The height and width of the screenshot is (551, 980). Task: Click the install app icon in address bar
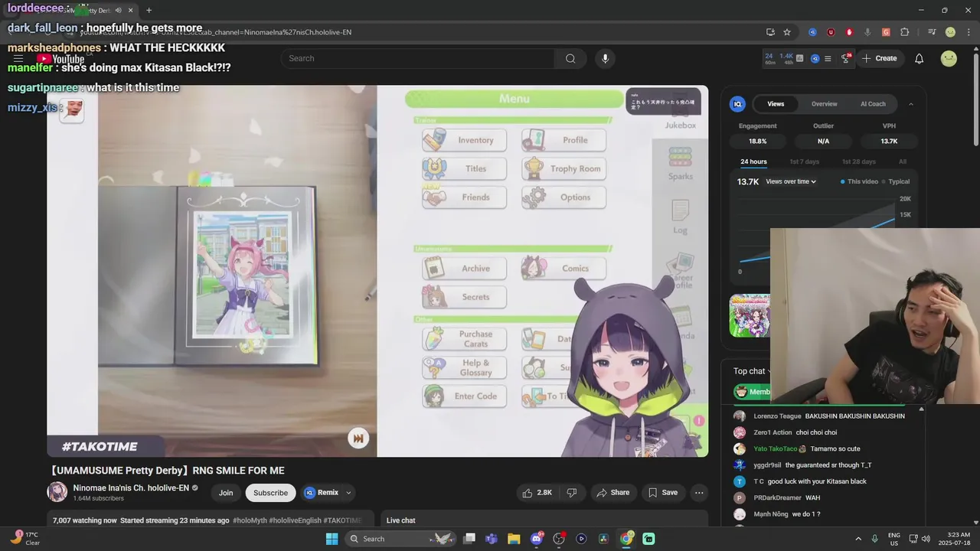[x=770, y=32]
